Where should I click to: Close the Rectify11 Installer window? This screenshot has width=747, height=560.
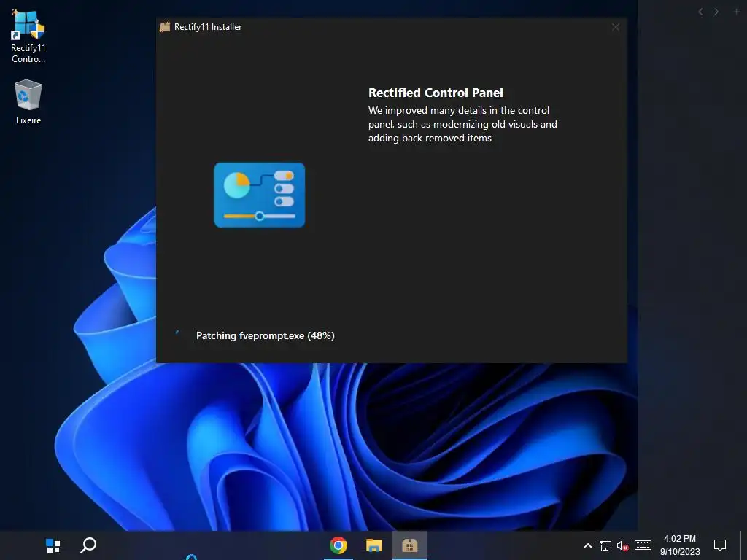616,27
